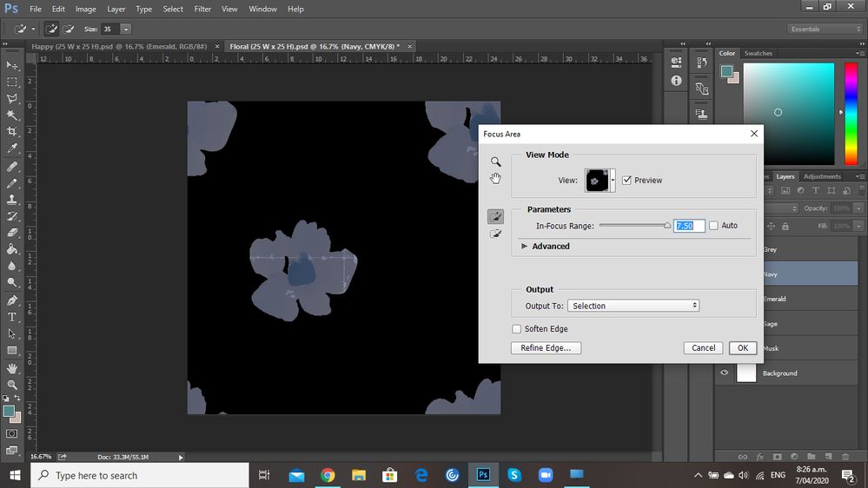The width and height of the screenshot is (868, 488).
Task: Click the Windows search box
Action: [x=140, y=475]
